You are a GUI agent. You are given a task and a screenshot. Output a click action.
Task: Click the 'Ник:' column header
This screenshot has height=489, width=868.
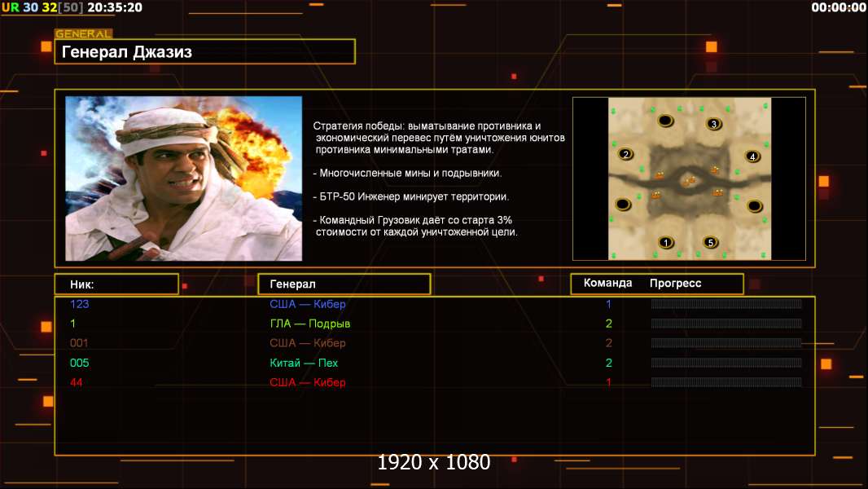point(116,284)
